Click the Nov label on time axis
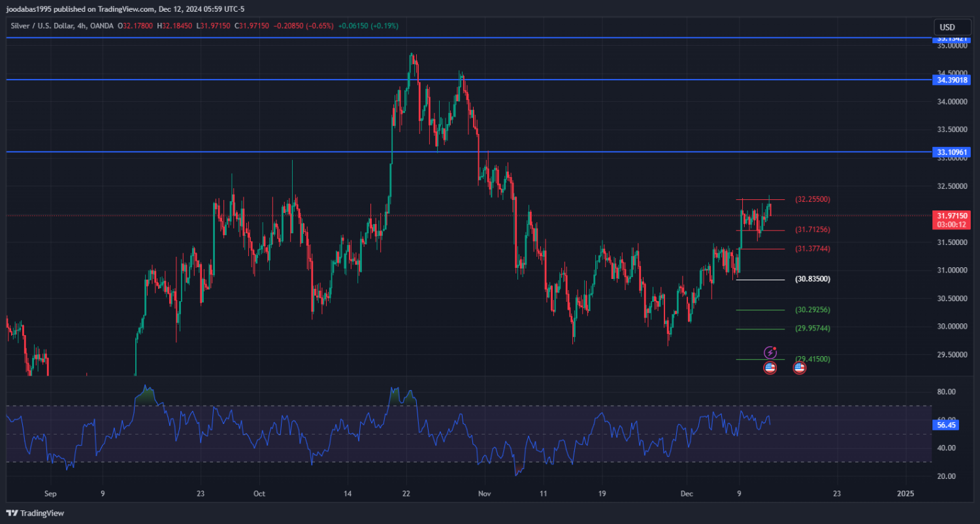 [x=484, y=494]
